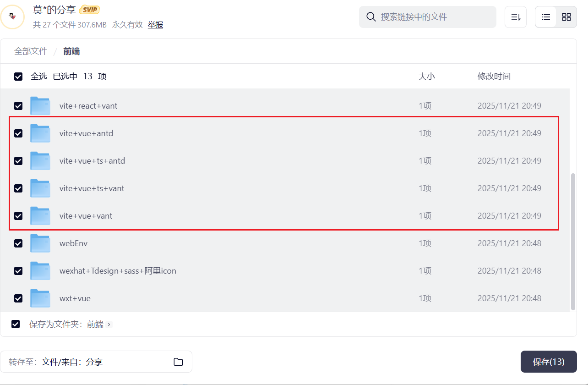This screenshot has width=588, height=385.
Task: Uncheck the vite+vue+vant checkbox
Action: click(x=18, y=216)
